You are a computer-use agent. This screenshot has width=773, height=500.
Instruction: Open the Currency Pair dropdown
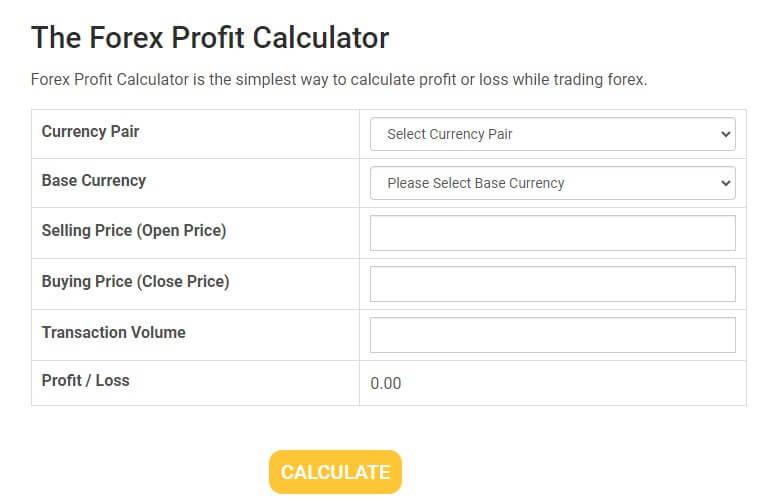tap(553, 134)
